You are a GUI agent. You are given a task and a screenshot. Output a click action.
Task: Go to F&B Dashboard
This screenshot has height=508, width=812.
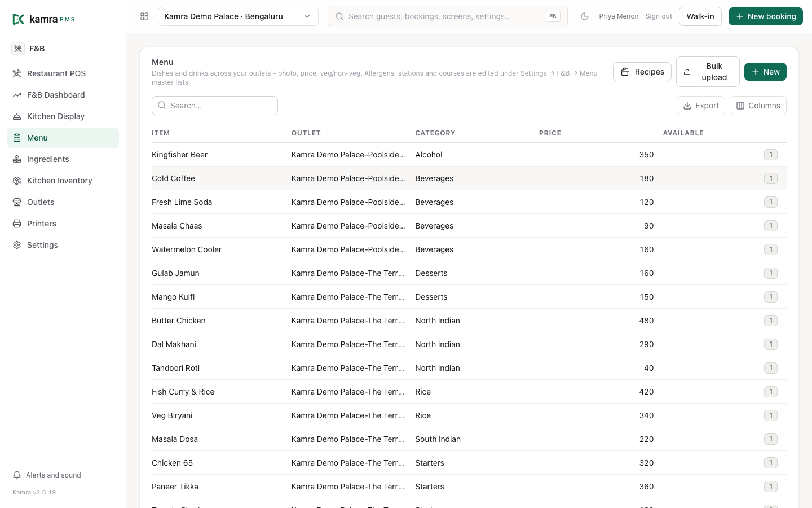pos(63,95)
